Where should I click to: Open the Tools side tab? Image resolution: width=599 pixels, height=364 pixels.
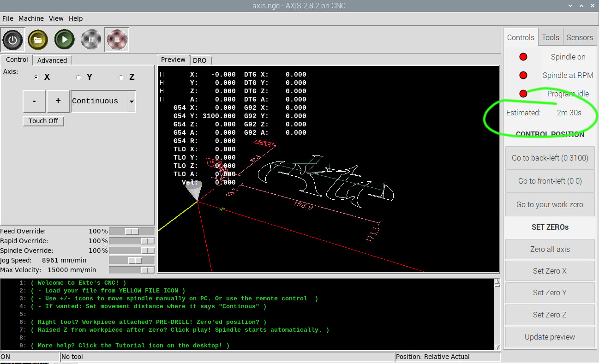tap(551, 37)
